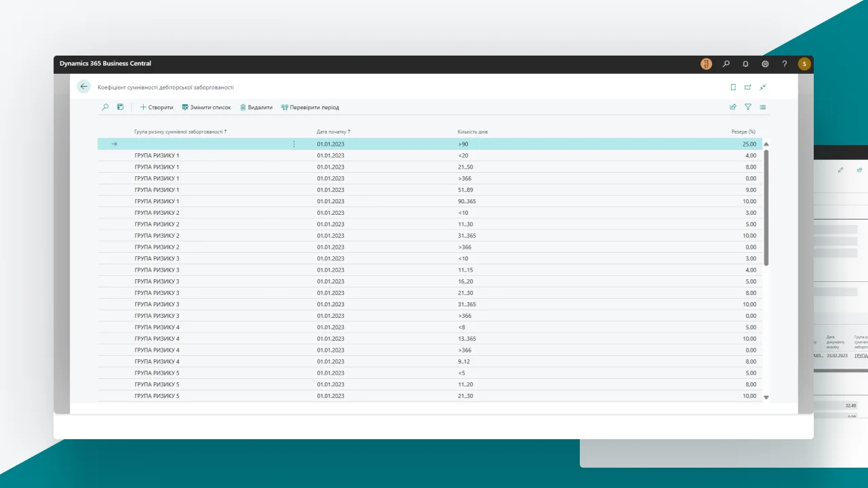
Task: Open search in the top bar
Action: point(726,64)
